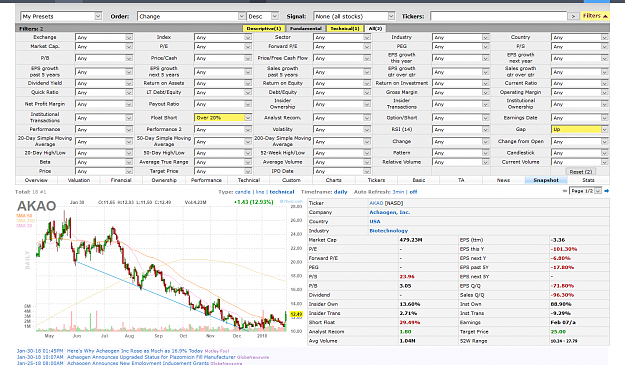The width and height of the screenshot is (625, 365).
Task: Go to next page with blue arrow
Action: tap(607, 191)
